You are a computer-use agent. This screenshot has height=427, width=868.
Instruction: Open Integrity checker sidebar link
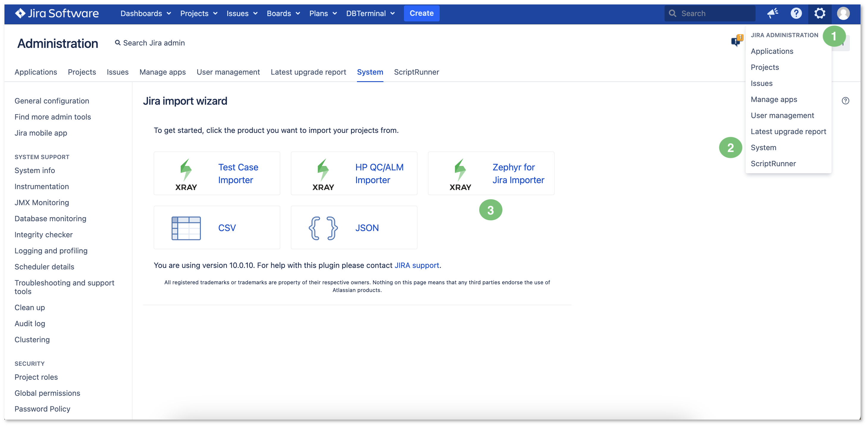(x=43, y=235)
